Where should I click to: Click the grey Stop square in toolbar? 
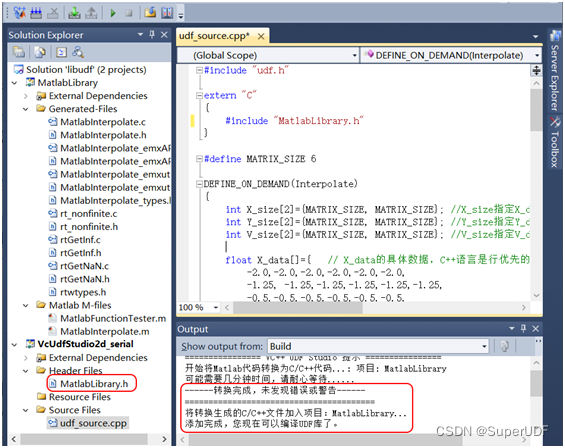(x=129, y=13)
